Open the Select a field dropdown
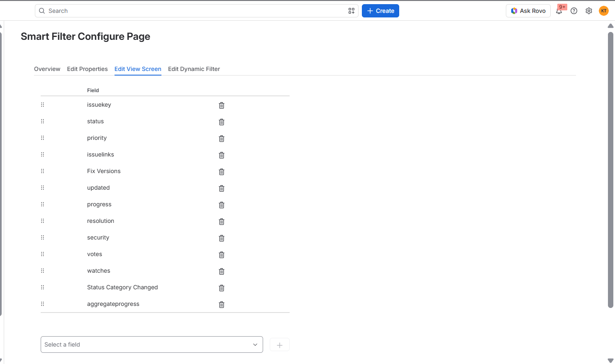This screenshot has width=615, height=364. [152, 344]
